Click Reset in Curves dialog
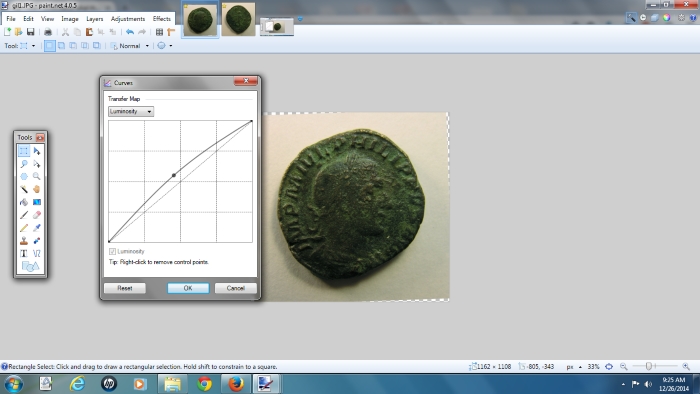Screen dimensions: 700x394 125,288
